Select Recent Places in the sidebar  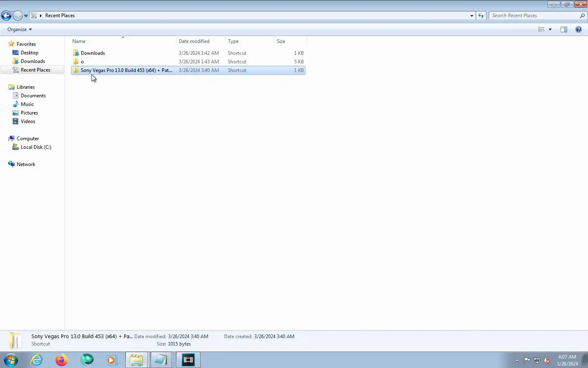coord(36,70)
